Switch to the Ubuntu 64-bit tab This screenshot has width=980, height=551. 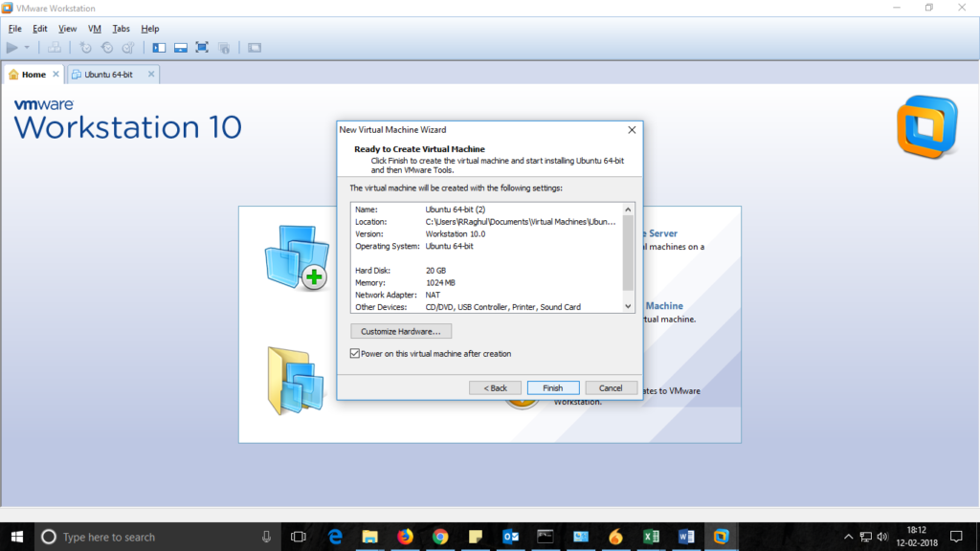(107, 75)
